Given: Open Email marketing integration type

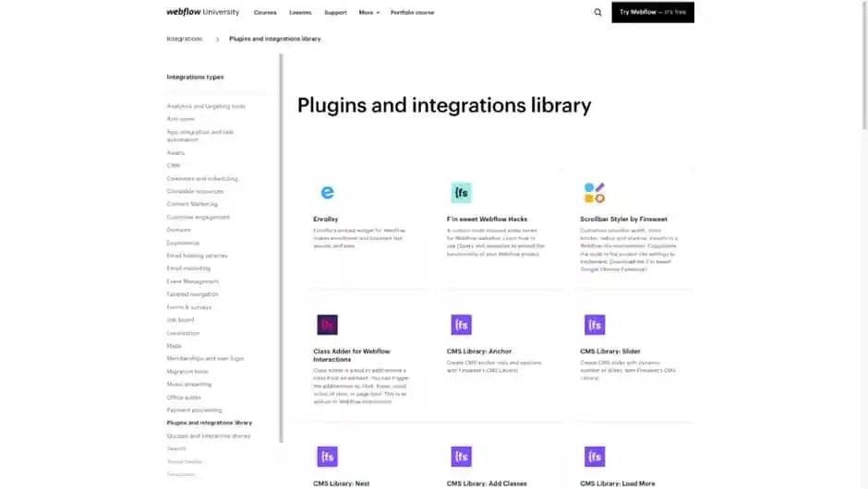Looking at the screenshot, I should coord(188,268).
